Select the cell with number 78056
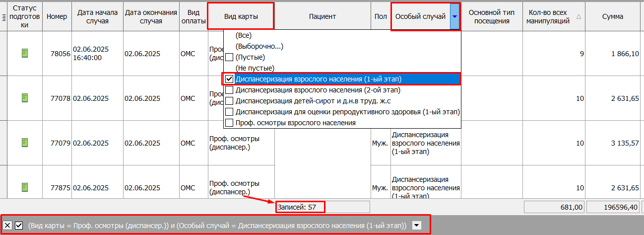 coord(57,53)
